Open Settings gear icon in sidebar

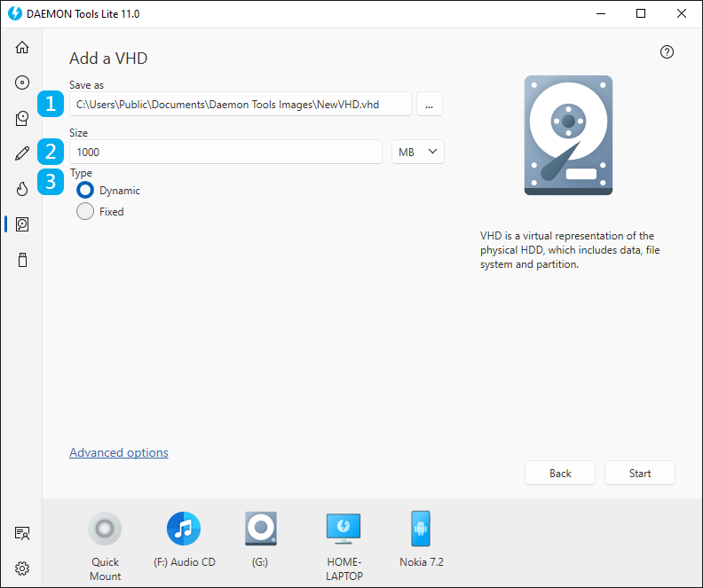tap(22, 568)
